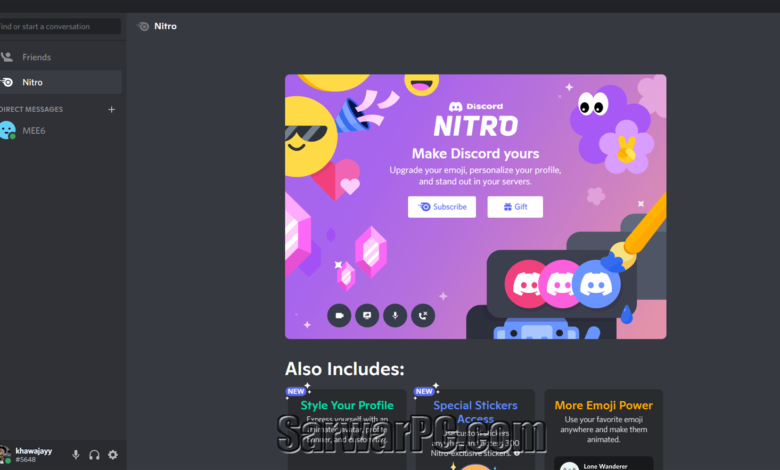Open the Style Your Profile card
The width and height of the screenshot is (780, 470).
(347, 430)
